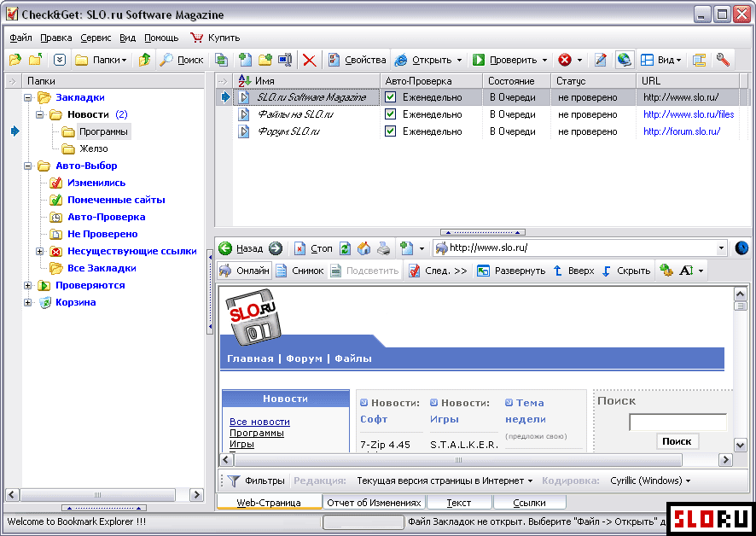Click the Стоп button in browser bar
This screenshot has height=536, width=756.
point(313,248)
